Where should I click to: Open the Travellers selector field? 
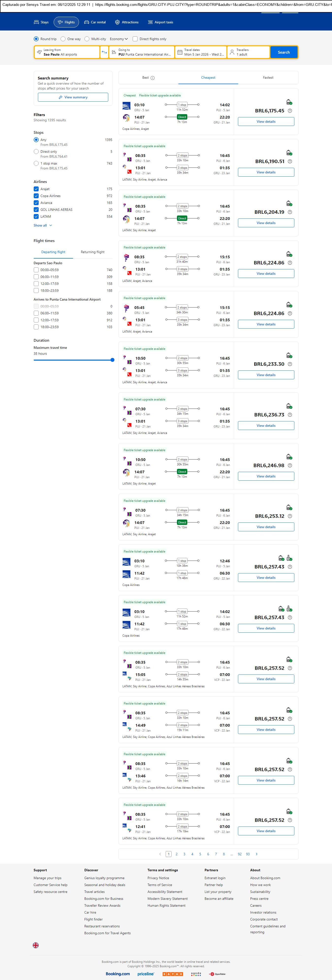pyautogui.click(x=248, y=52)
